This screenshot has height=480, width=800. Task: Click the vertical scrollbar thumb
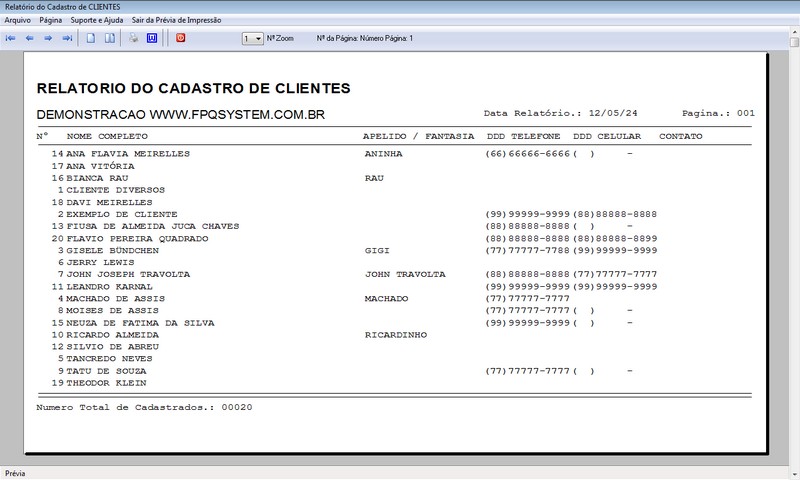tap(794, 42)
